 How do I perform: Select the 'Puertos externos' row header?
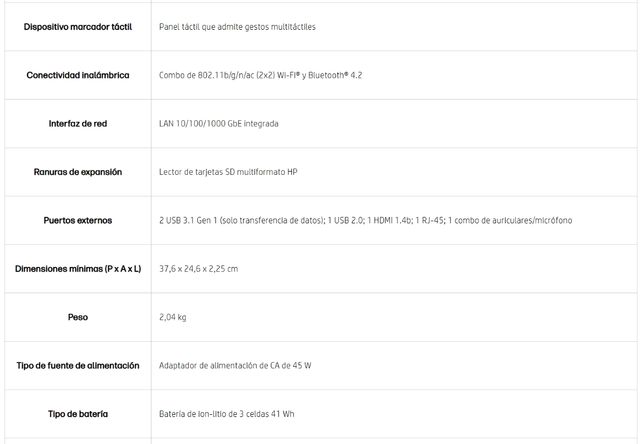coord(78,220)
